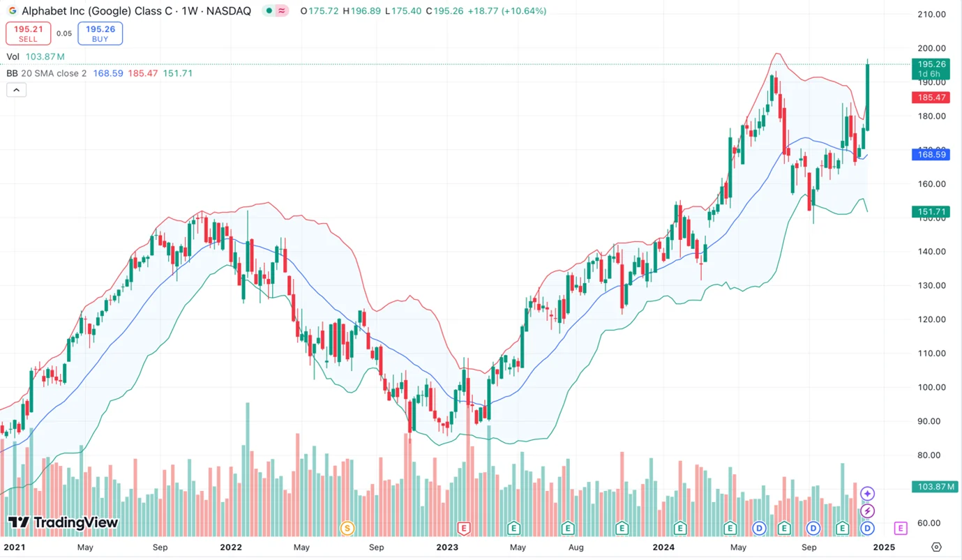Click the 2025 label on the time axis
This screenshot has width=962, height=560.
click(885, 547)
